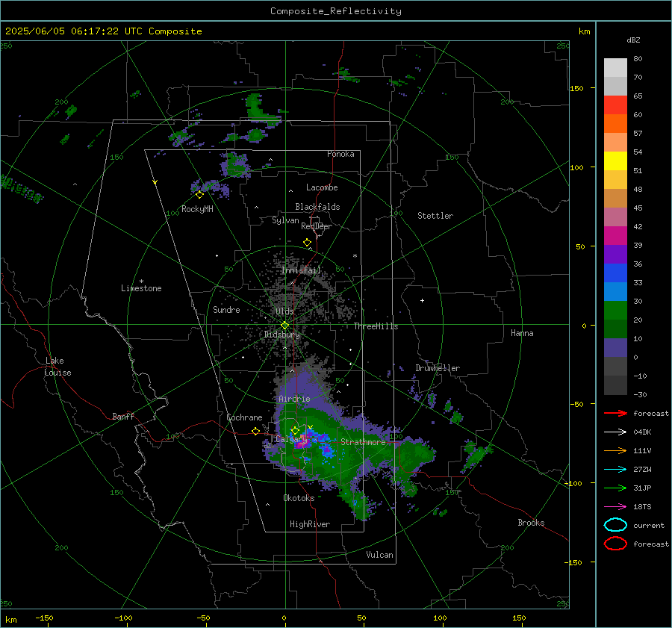Click the cyan 'current' ellipse legend icon

point(615,525)
